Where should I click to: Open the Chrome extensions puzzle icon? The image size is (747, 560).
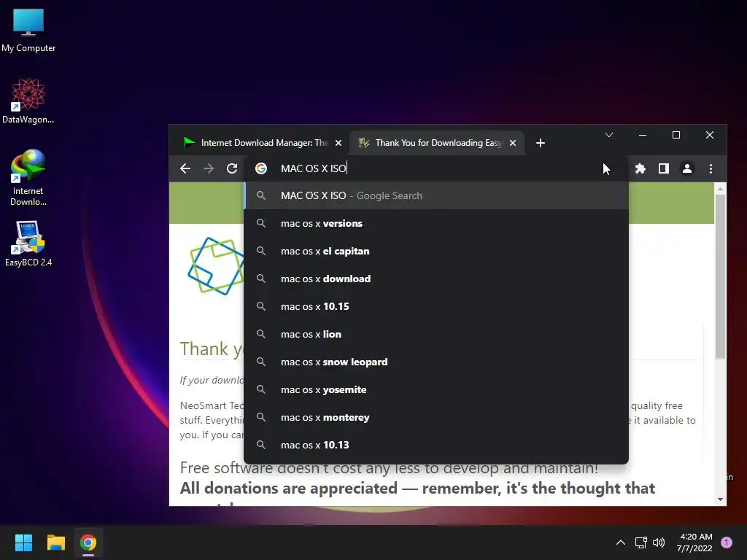click(640, 168)
